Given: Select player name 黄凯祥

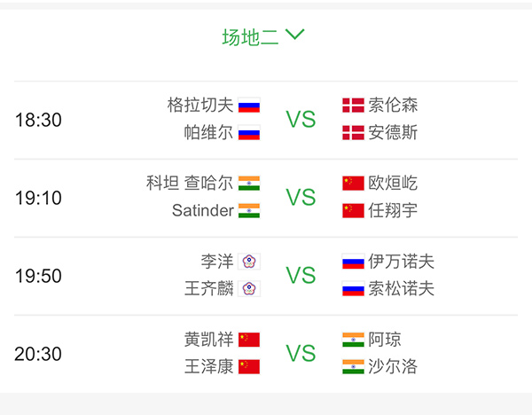Looking at the screenshot, I should pyautogui.click(x=208, y=340).
